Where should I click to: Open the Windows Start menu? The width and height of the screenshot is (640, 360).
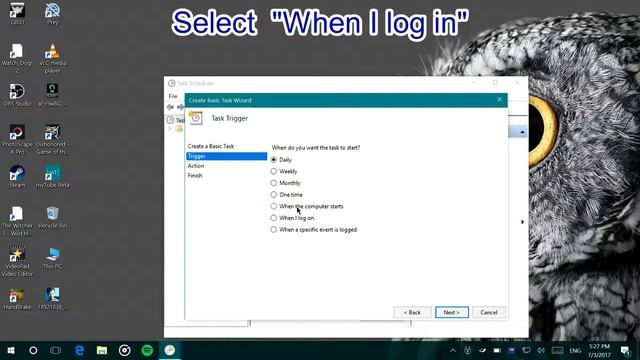11,350
